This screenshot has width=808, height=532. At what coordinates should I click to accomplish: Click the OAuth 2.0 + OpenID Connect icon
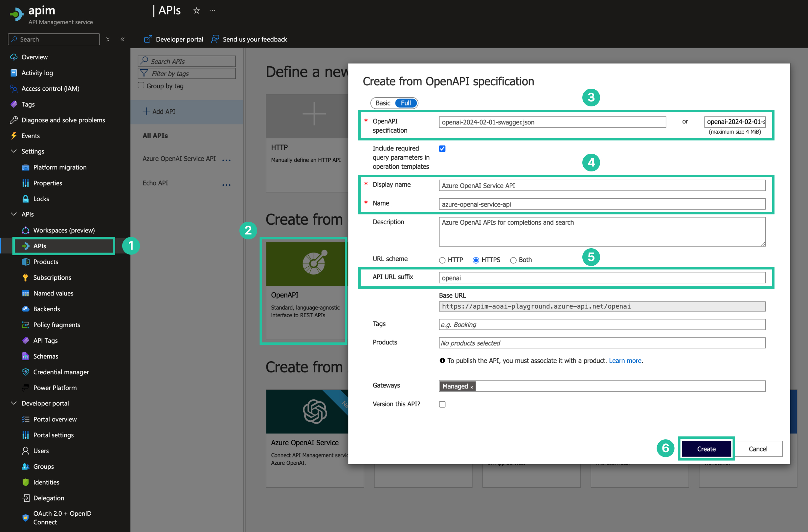[x=26, y=518]
